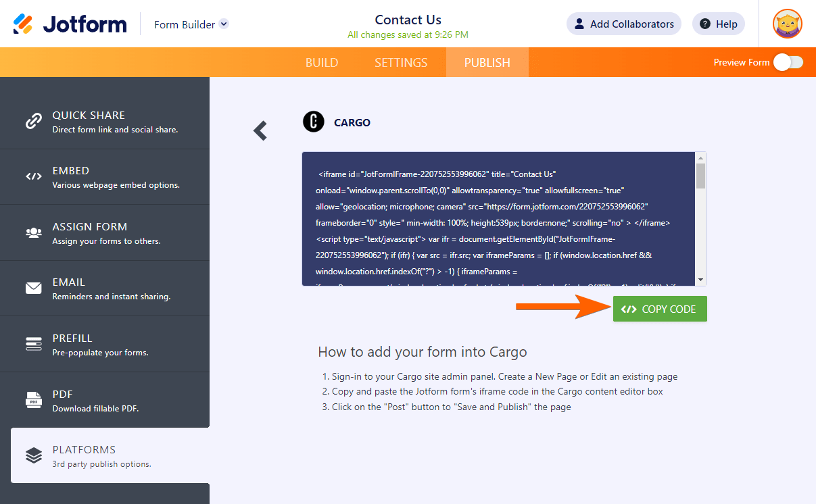
Task: Click the Cargo logo icon
Action: tap(314, 122)
